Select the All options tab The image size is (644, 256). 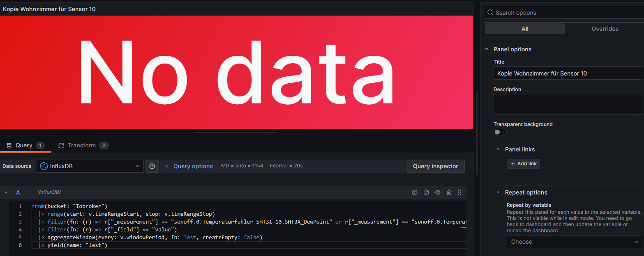pos(525,29)
